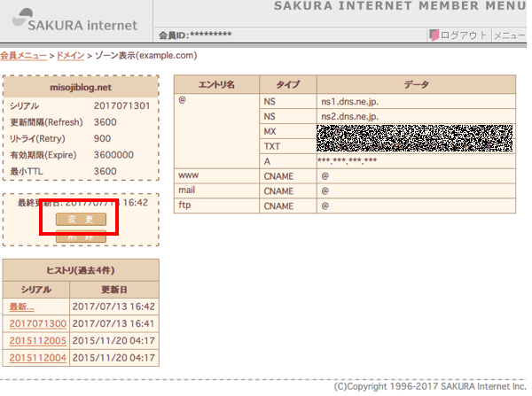Click CNAME type in www row
Image resolution: width=532 pixels, height=396 pixels.
tap(287, 176)
